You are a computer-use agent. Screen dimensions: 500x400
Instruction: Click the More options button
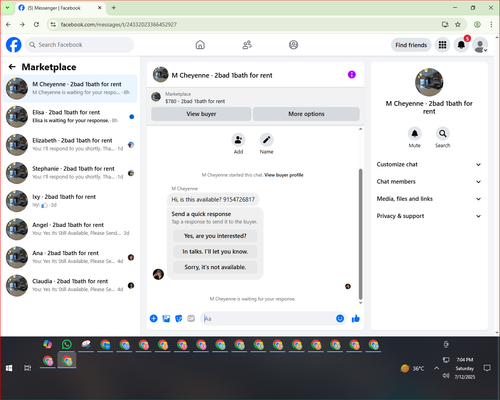coord(306,114)
